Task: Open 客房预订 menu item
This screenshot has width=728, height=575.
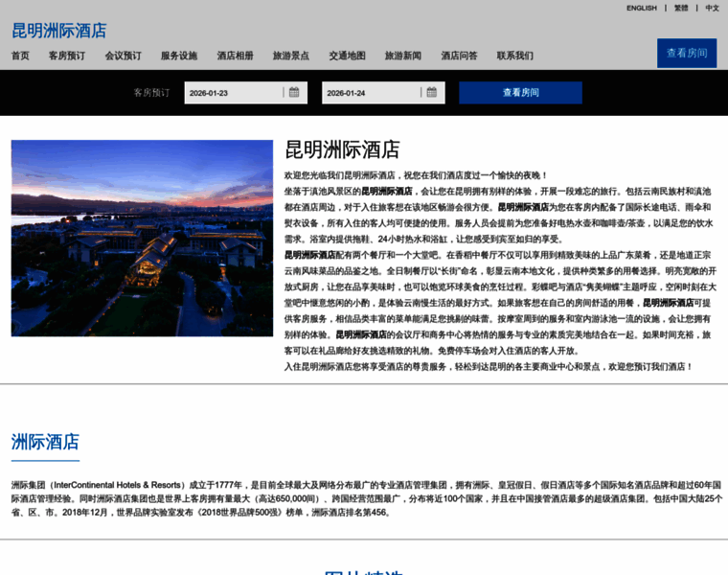Action: coord(67,56)
